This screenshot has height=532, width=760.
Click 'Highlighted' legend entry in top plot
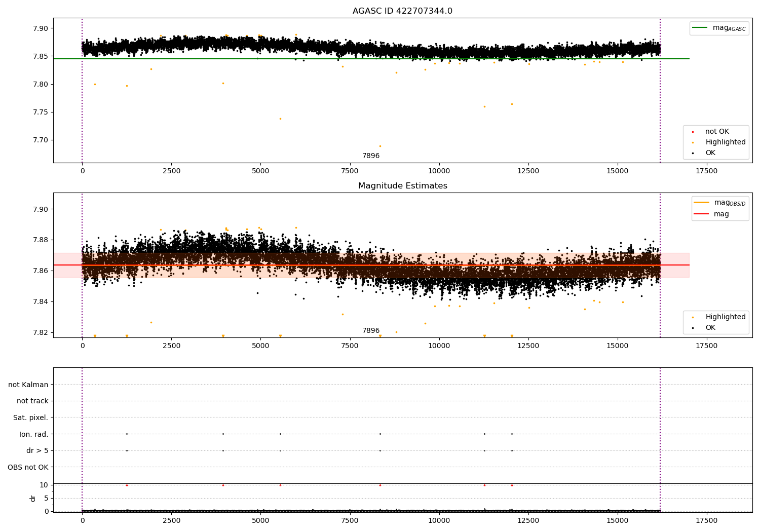click(x=725, y=142)
